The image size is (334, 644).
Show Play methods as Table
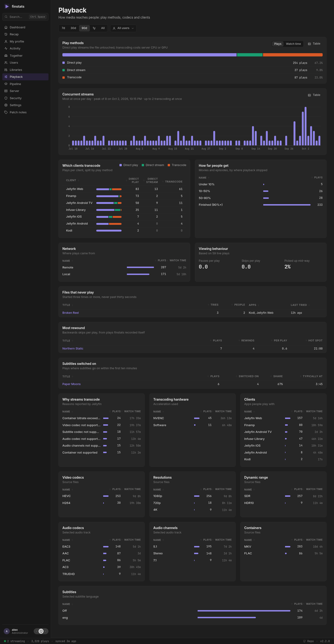(314, 44)
